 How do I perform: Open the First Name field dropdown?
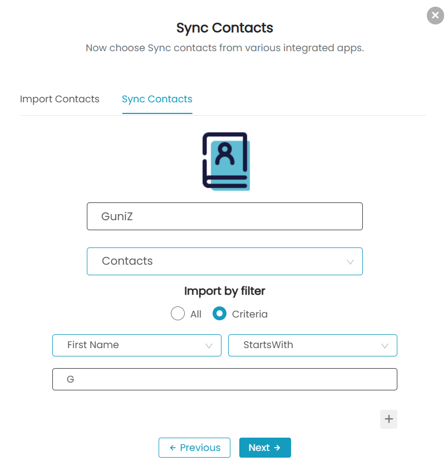[x=137, y=345]
